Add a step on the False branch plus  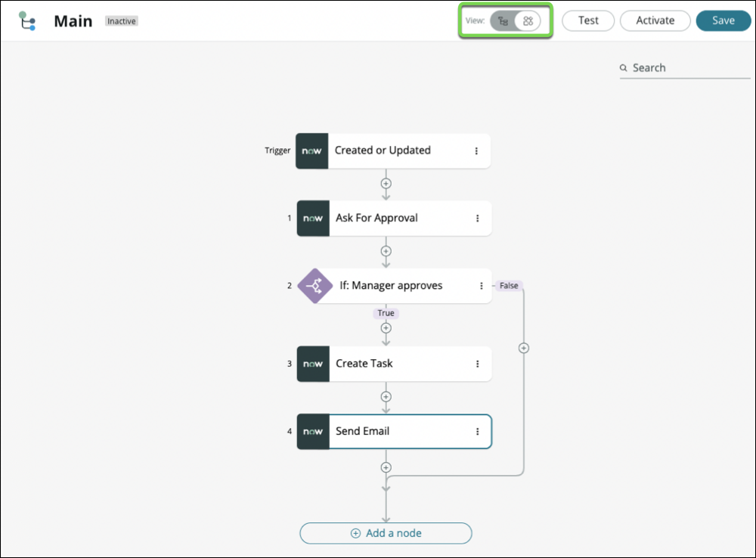(523, 348)
